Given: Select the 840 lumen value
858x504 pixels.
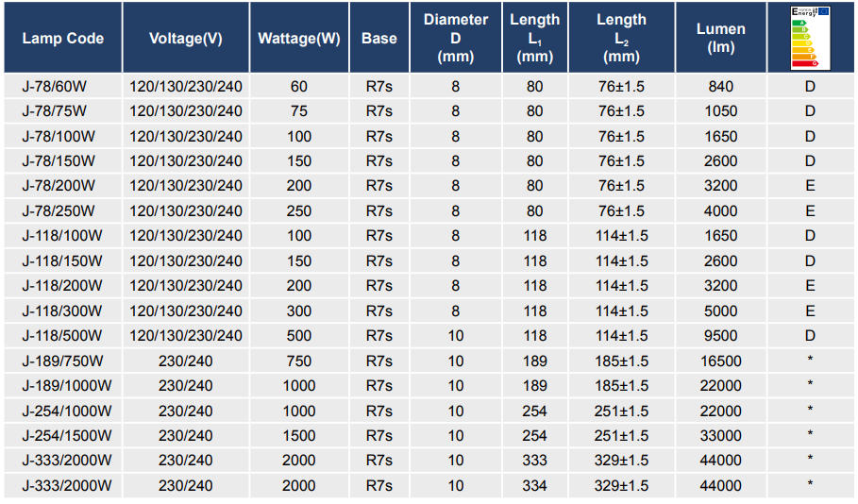Looking at the screenshot, I should (720, 87).
